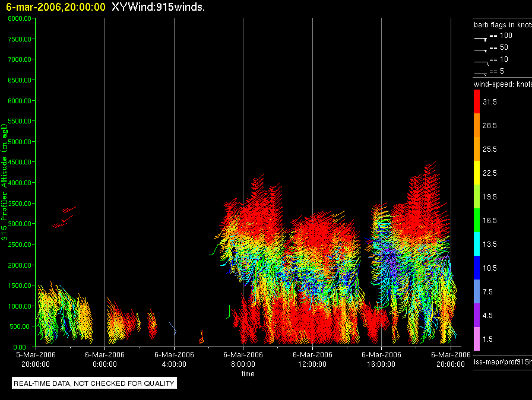Click the XYWind:915winds. title text

coord(158,7)
